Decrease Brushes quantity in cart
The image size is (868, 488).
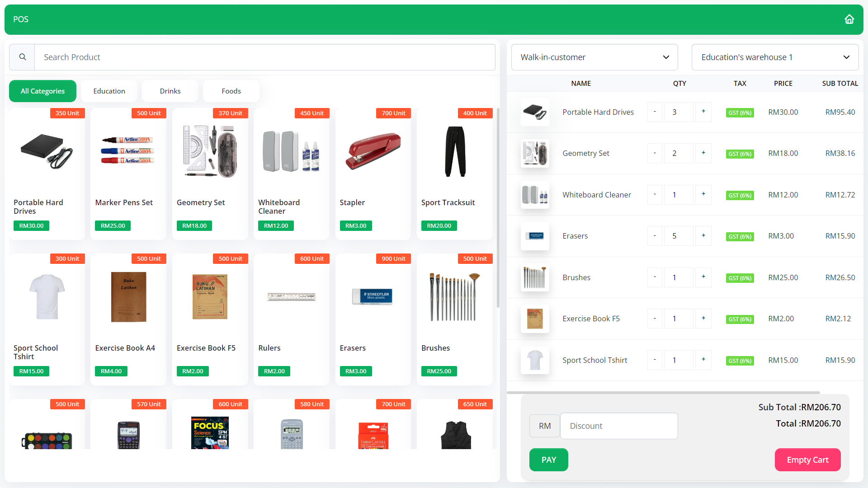click(655, 277)
